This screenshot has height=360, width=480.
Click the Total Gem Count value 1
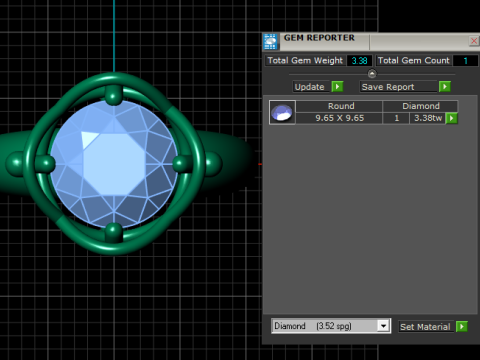pyautogui.click(x=465, y=61)
